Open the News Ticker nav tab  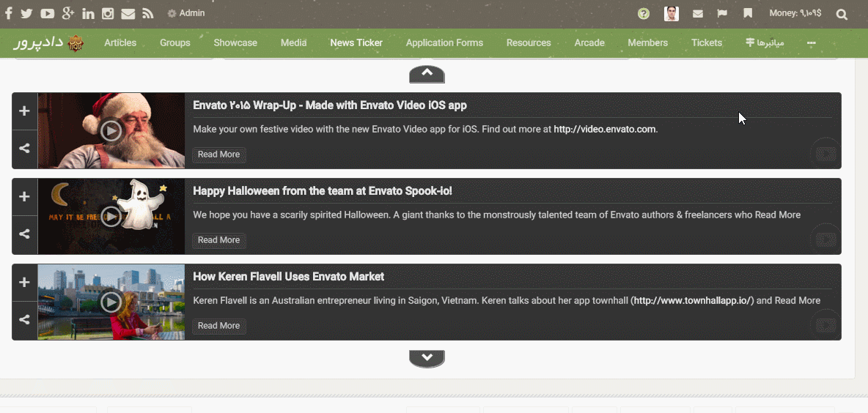[356, 43]
